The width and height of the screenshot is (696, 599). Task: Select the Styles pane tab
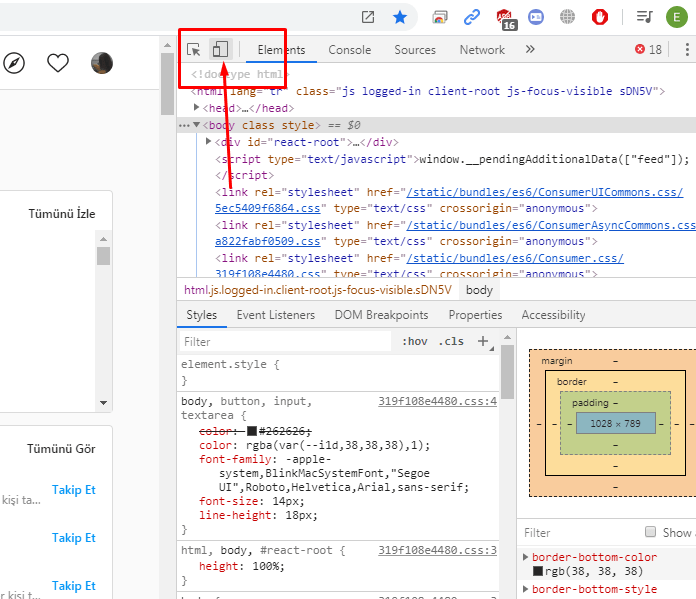coord(202,315)
